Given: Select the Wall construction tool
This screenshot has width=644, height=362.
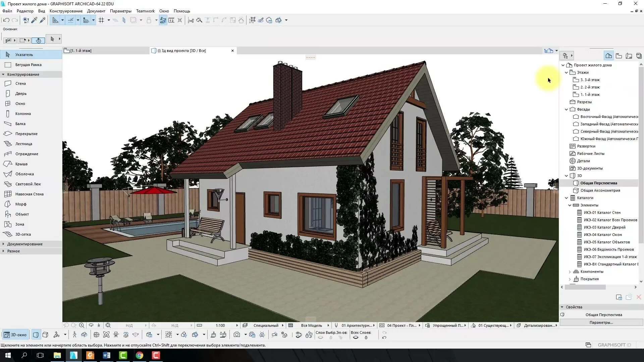Looking at the screenshot, I should click(21, 83).
